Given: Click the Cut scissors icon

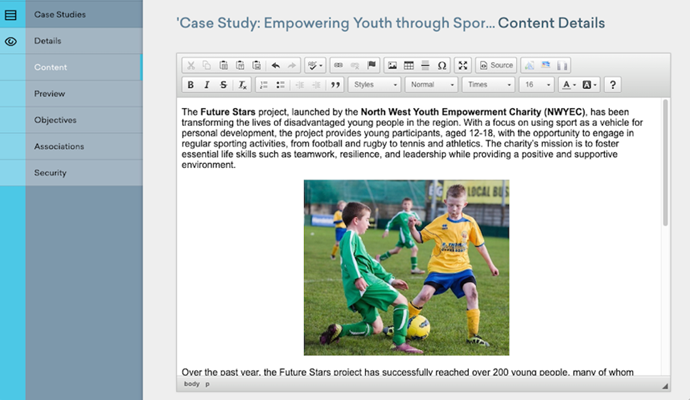Looking at the screenshot, I should tap(191, 66).
